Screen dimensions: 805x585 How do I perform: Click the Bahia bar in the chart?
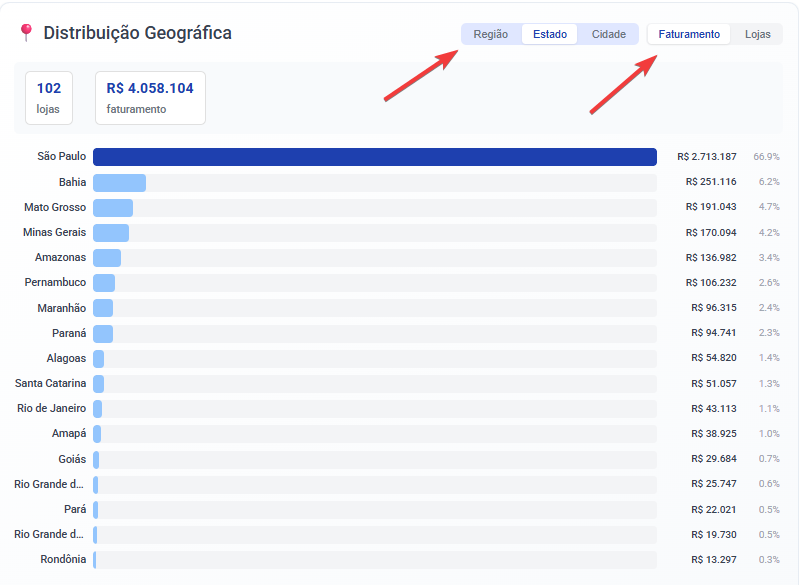(119, 182)
